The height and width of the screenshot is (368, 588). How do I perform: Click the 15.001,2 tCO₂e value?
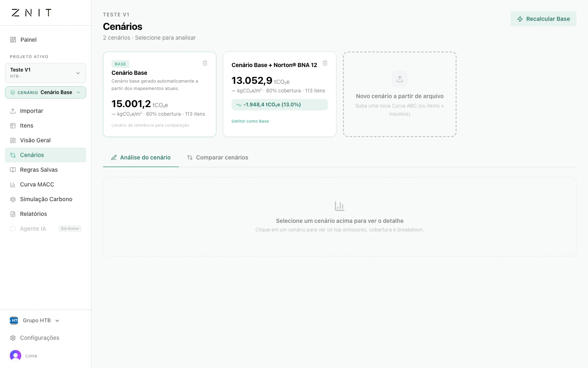point(140,104)
